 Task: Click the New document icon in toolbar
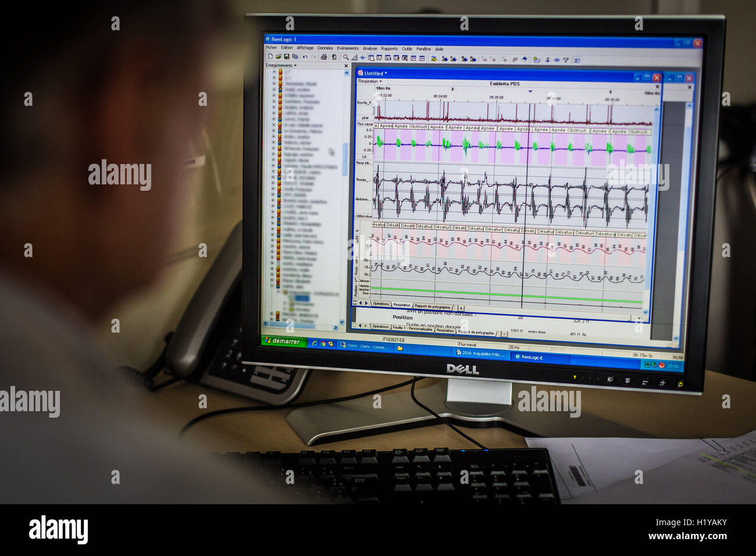tap(270, 56)
